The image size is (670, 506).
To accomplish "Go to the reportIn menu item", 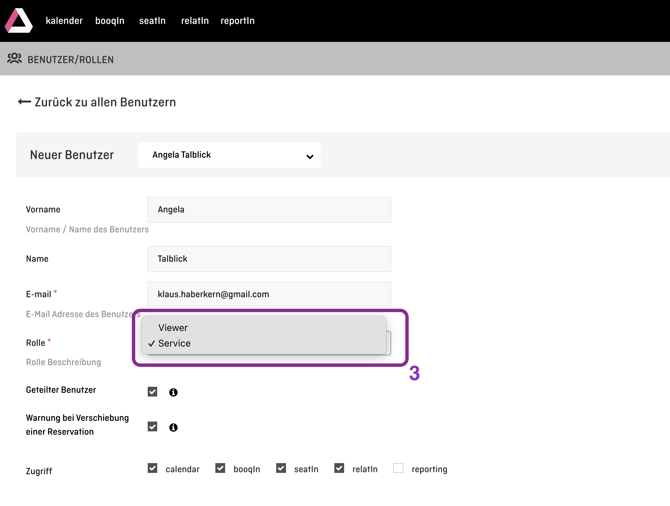I will coord(237,21).
